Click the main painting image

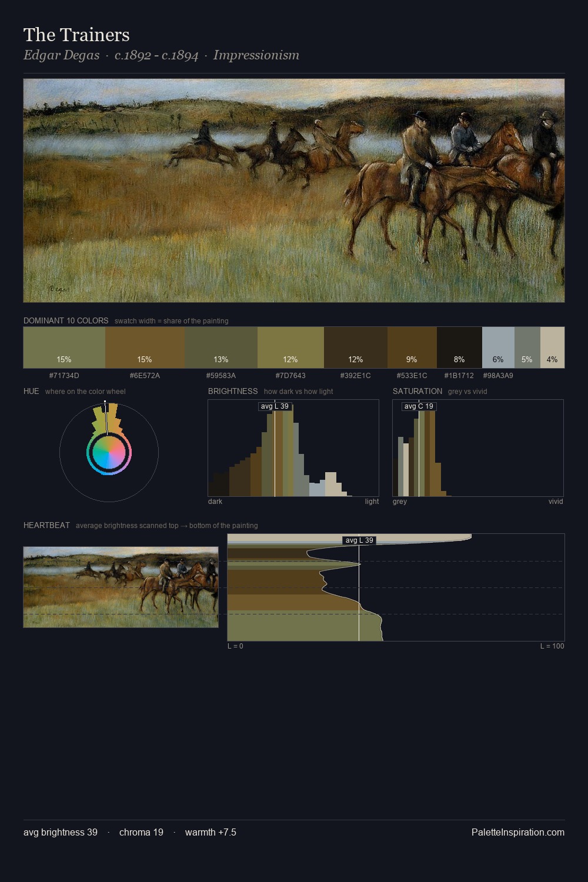[x=294, y=191]
